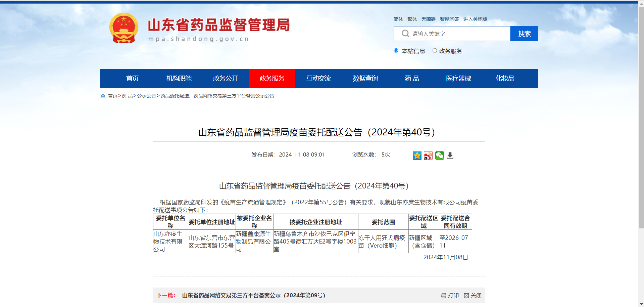Go to 医疗器械 navigation tab
The height and width of the screenshot is (307, 644).
click(x=458, y=79)
